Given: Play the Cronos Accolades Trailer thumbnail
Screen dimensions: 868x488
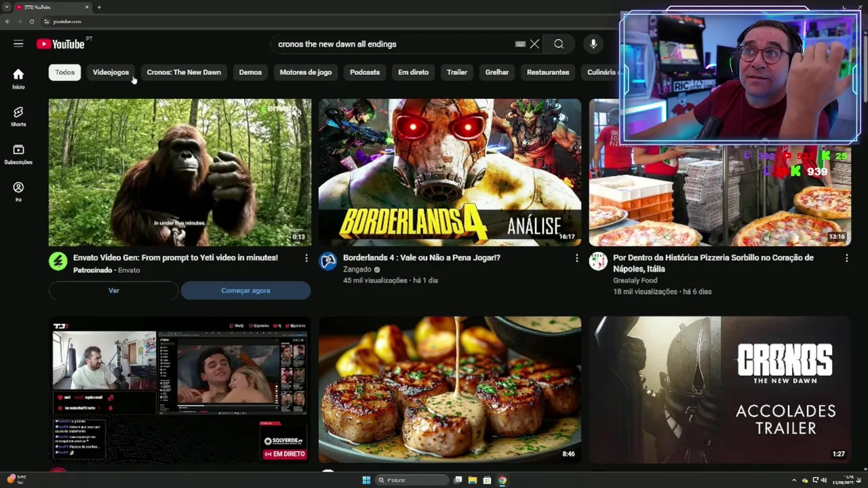Looking at the screenshot, I should click(719, 390).
